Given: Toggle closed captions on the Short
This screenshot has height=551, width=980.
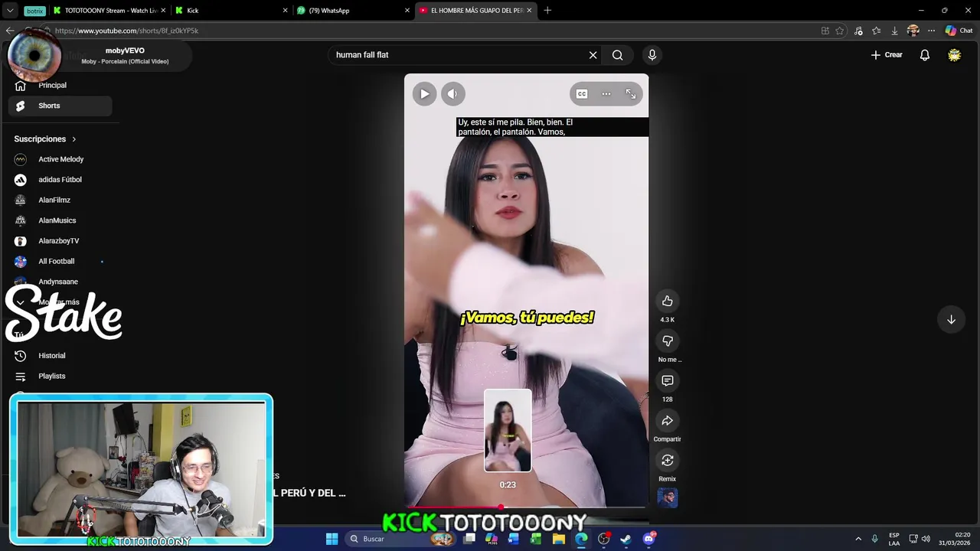Looking at the screenshot, I should click(x=582, y=94).
